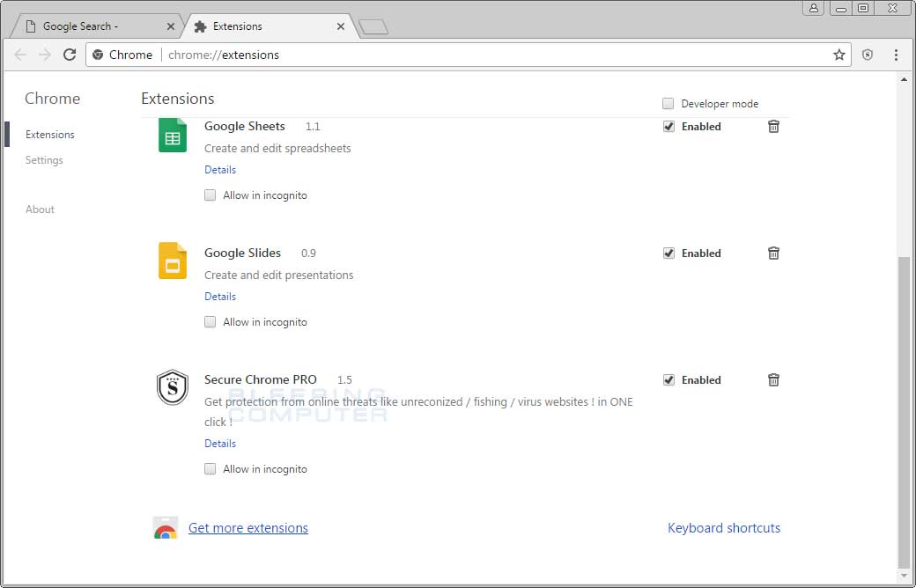Image resolution: width=916 pixels, height=588 pixels.
Task: Click Get more extensions link
Action: [247, 528]
